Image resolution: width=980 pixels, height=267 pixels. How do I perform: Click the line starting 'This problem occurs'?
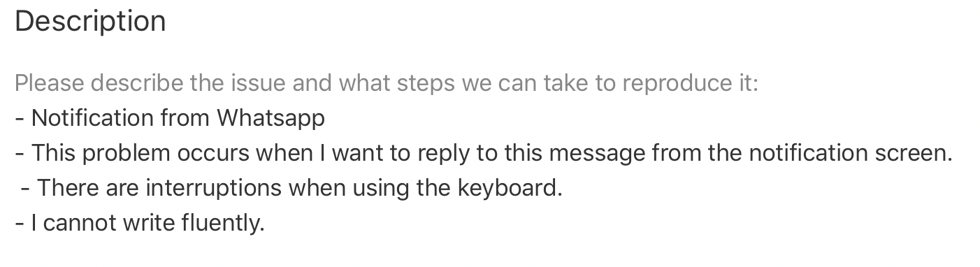coord(484,153)
